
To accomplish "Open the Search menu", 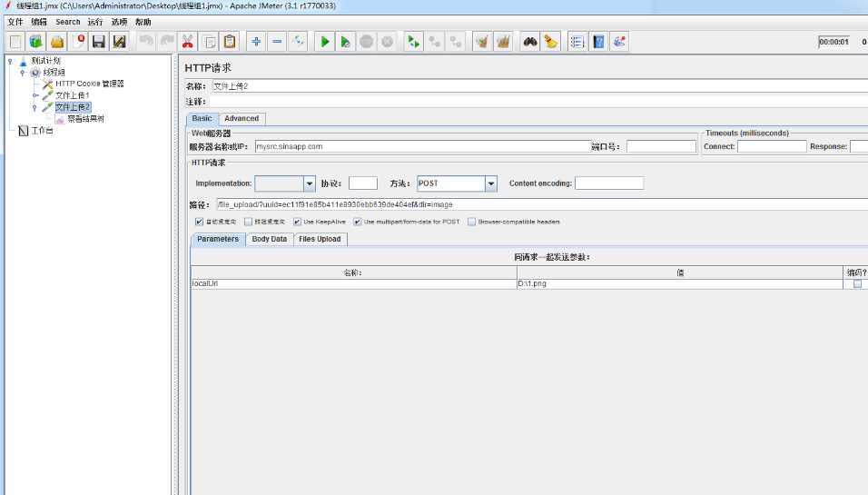I will [67, 22].
